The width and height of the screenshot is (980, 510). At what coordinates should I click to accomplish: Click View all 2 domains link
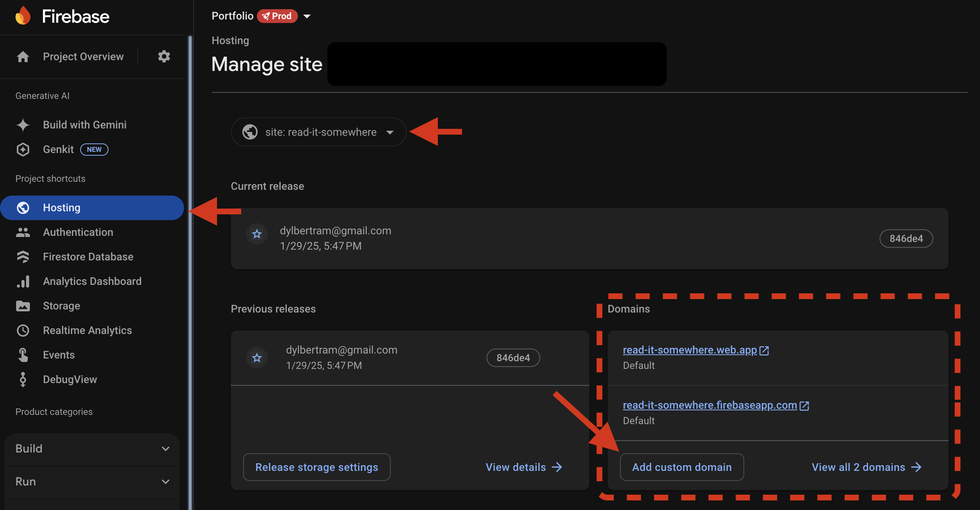(867, 467)
